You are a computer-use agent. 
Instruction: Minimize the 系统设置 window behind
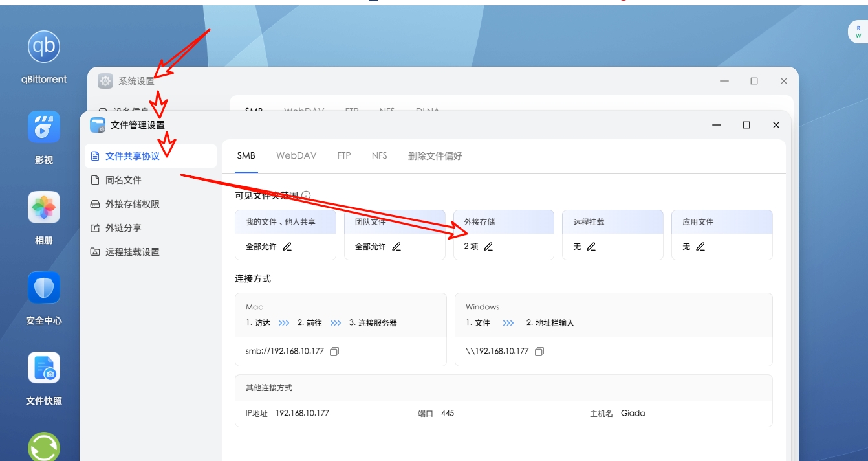point(724,81)
